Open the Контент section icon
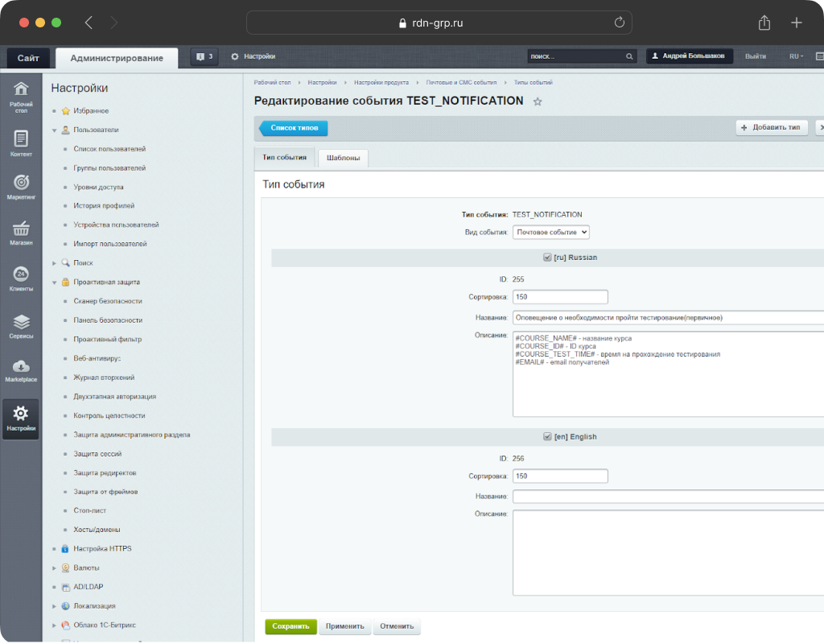Image resolution: width=824 pixels, height=644 pixels. point(21,142)
